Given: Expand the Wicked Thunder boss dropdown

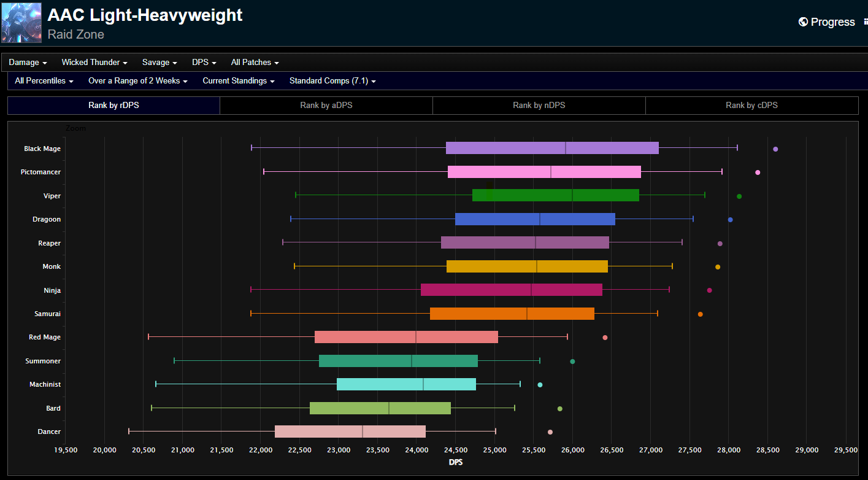Looking at the screenshot, I should click(x=94, y=62).
